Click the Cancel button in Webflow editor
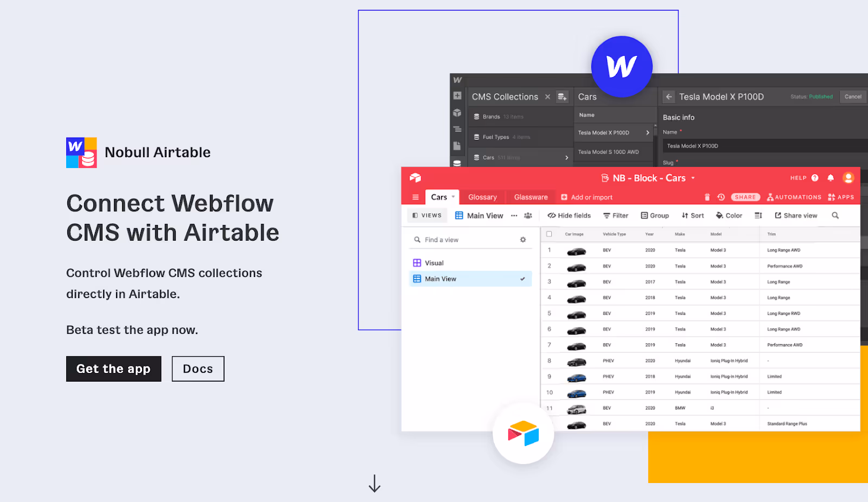868x502 pixels. [x=853, y=96]
